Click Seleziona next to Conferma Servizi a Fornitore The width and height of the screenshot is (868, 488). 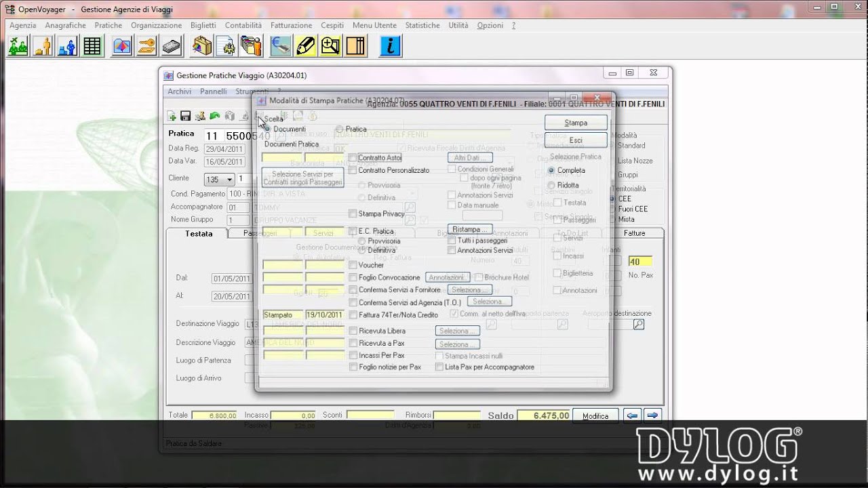click(470, 290)
